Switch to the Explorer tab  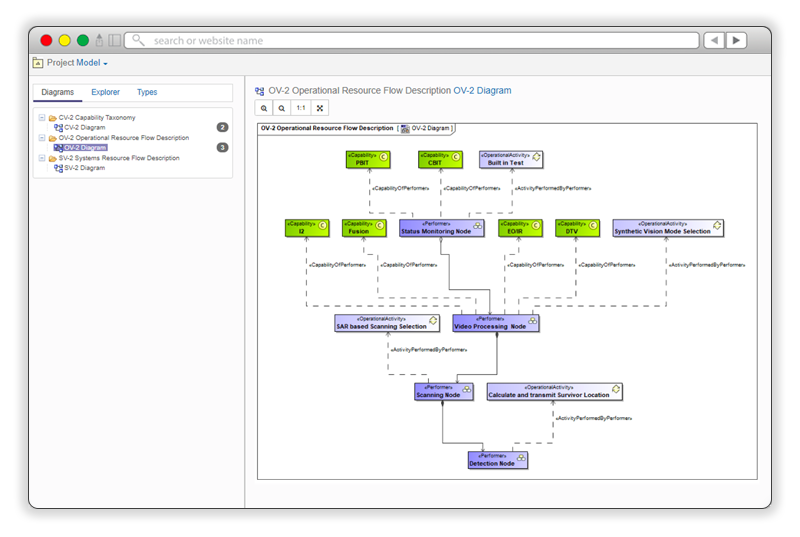[105, 92]
